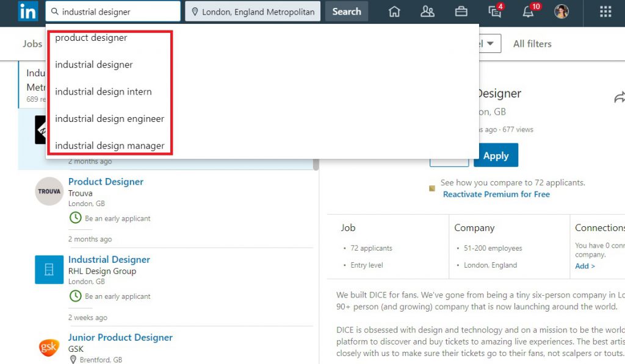Image resolution: width=625 pixels, height=364 pixels.
Task: Click the share arrow icon
Action: pyautogui.click(x=620, y=97)
